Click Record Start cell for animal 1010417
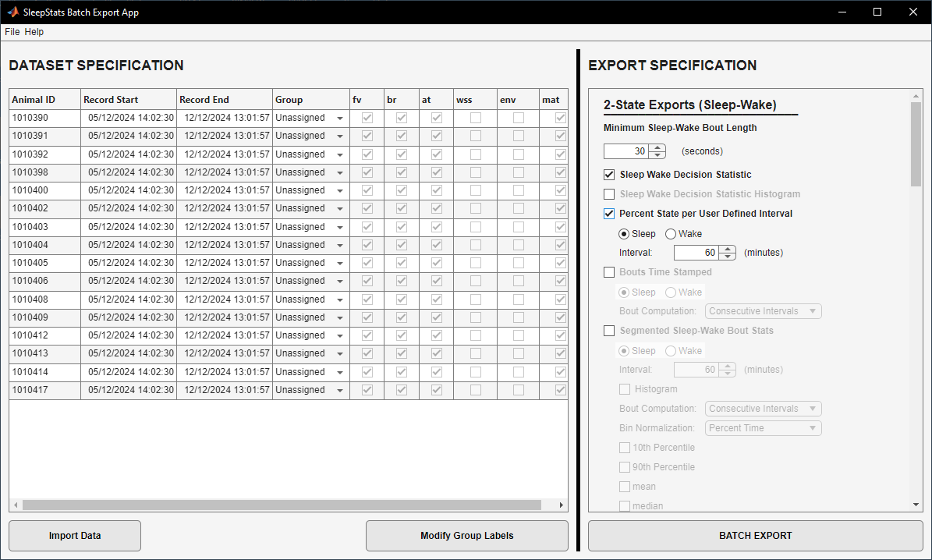The width and height of the screenshot is (932, 560). [129, 390]
